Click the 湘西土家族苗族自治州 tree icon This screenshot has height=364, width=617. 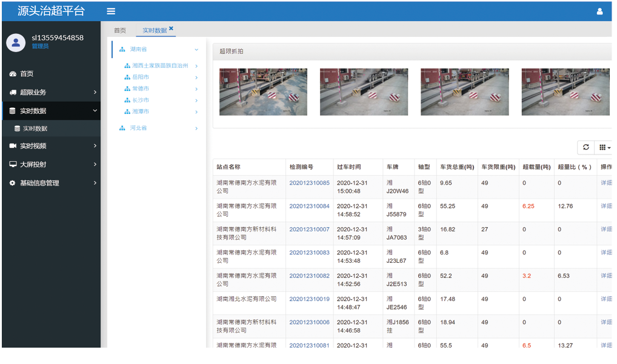(127, 65)
